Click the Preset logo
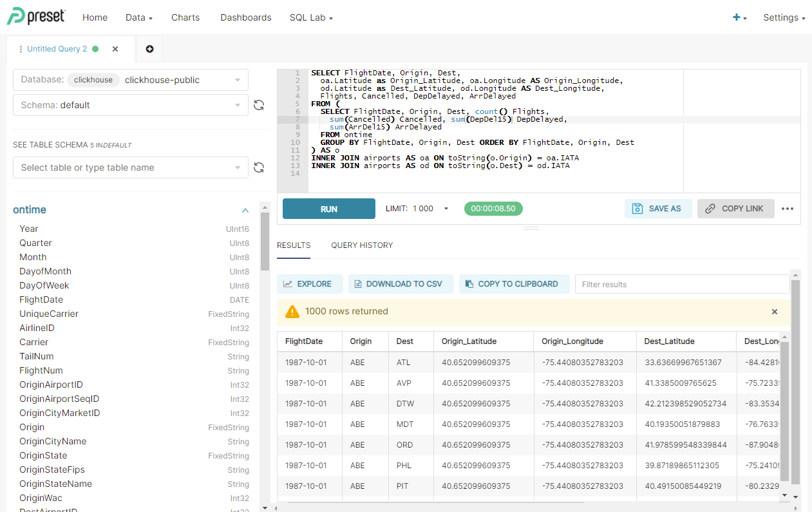The image size is (812, 512). click(35, 17)
